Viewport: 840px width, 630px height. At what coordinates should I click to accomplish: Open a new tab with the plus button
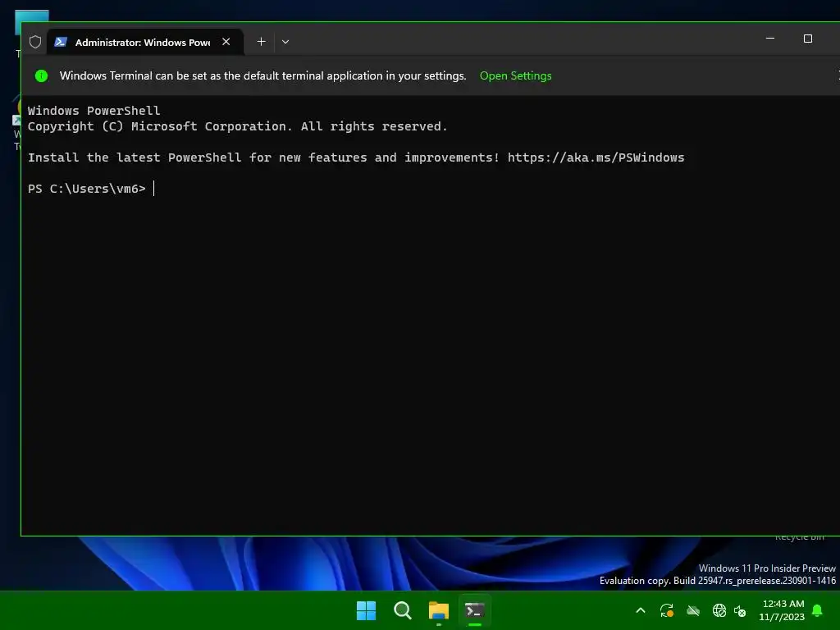[x=261, y=42]
